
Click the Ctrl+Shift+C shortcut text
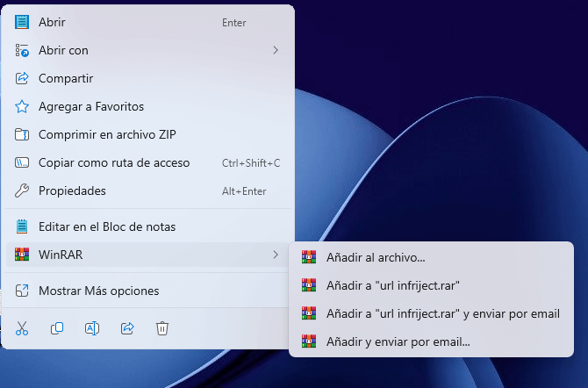pos(251,163)
